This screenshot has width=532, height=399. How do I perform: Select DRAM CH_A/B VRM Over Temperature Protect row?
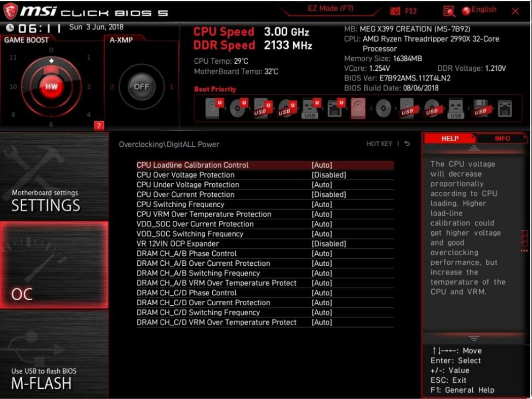coord(265,283)
